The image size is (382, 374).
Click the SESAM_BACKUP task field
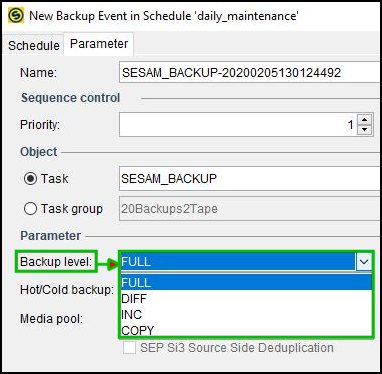point(250,179)
